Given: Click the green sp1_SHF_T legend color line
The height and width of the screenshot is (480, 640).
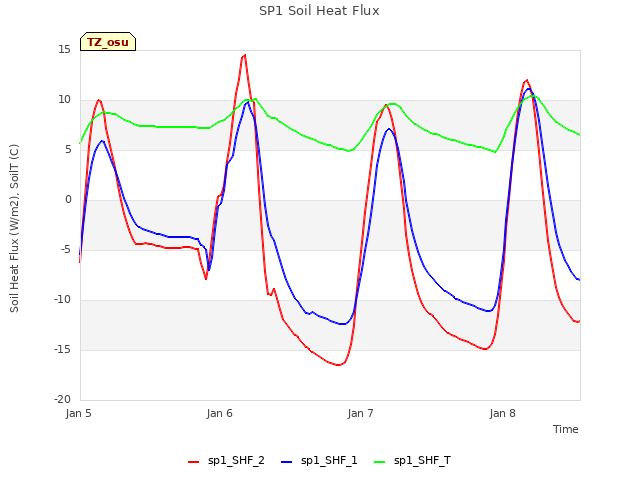Looking at the screenshot, I should 380,462.
